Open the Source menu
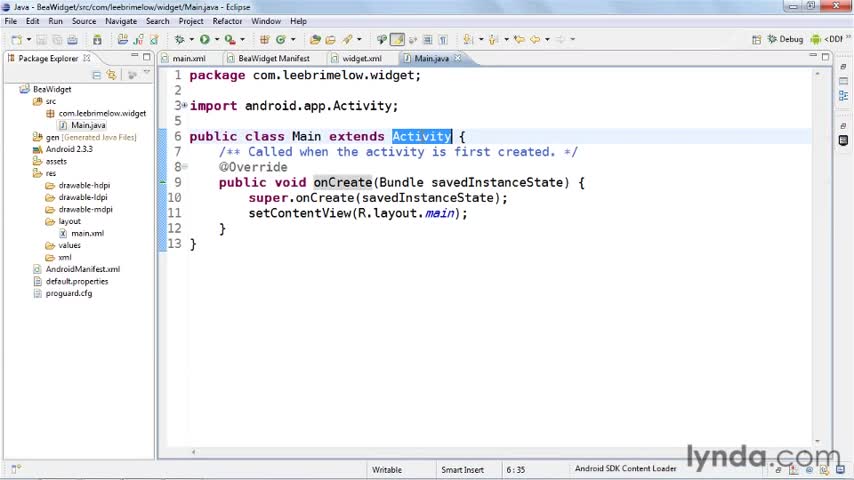Screen dimensions: 854x480 click(x=84, y=21)
